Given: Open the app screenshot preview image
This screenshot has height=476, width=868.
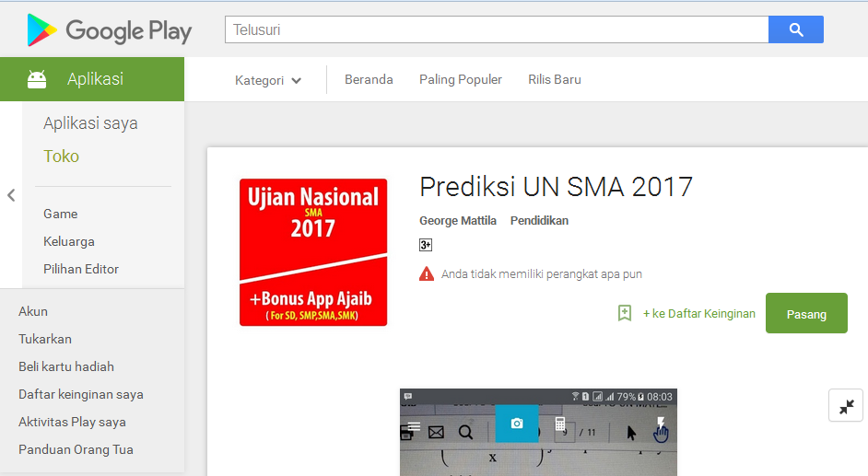Looking at the screenshot, I should tap(539, 432).
